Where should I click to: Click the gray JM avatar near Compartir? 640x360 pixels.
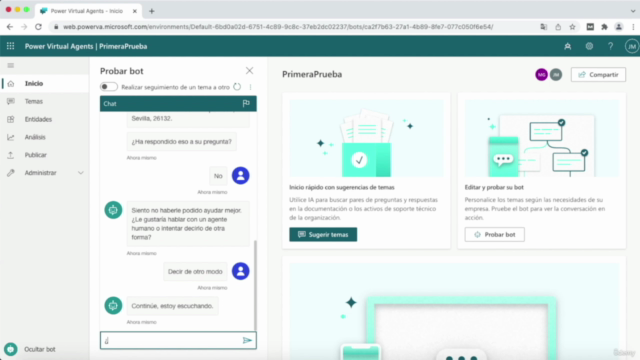click(556, 75)
